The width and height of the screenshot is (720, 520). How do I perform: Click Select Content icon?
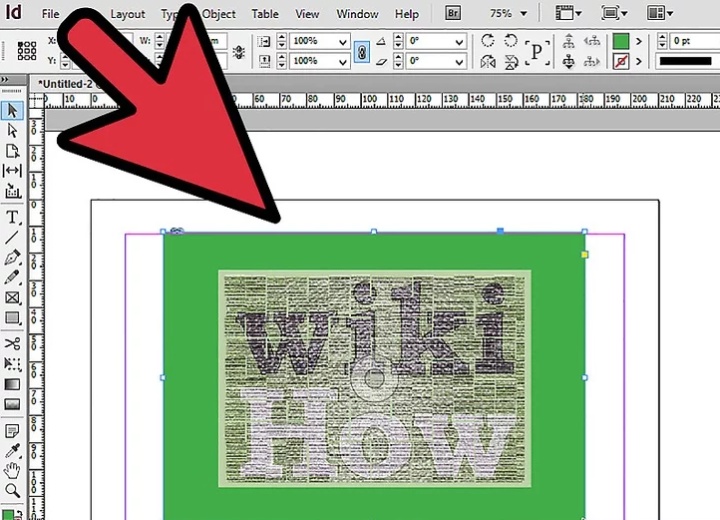tap(568, 61)
